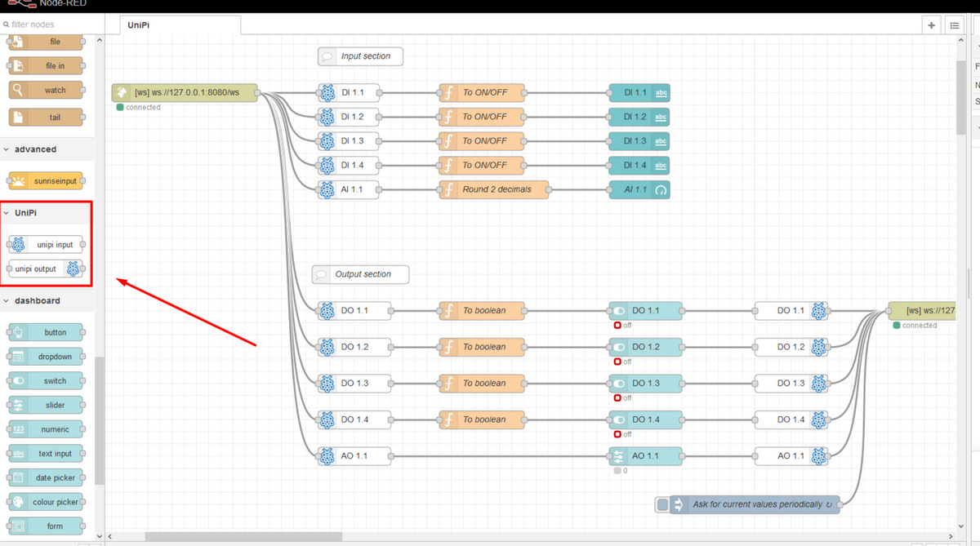Select the DI 1.4 unipi input node

pyautogui.click(x=349, y=165)
